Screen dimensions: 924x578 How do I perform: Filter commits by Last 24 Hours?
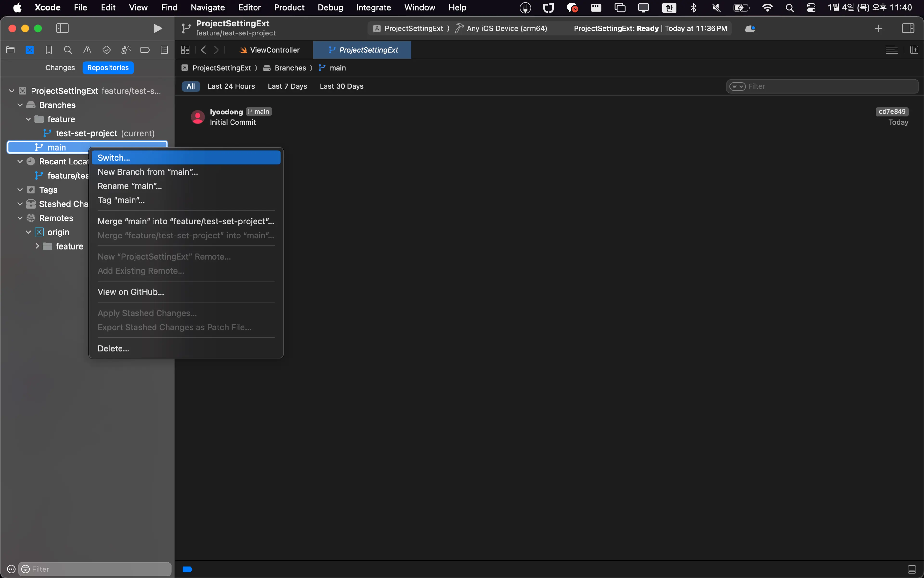231,86
